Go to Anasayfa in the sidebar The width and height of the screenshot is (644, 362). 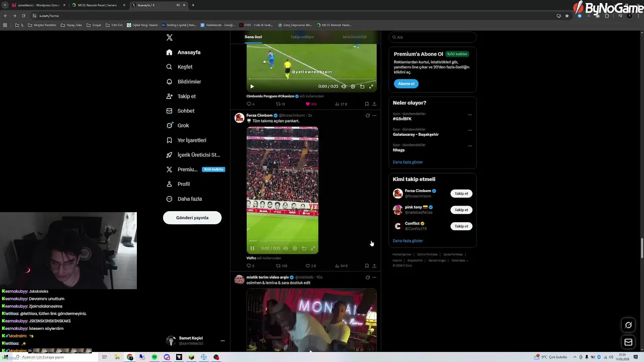pos(183,52)
